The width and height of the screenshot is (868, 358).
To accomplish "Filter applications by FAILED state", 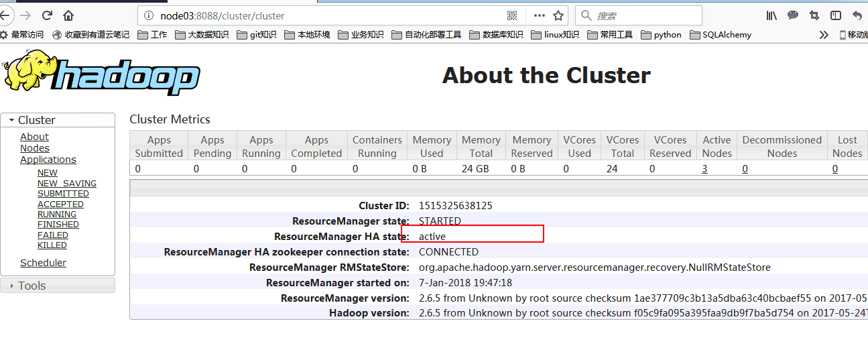I will point(53,235).
